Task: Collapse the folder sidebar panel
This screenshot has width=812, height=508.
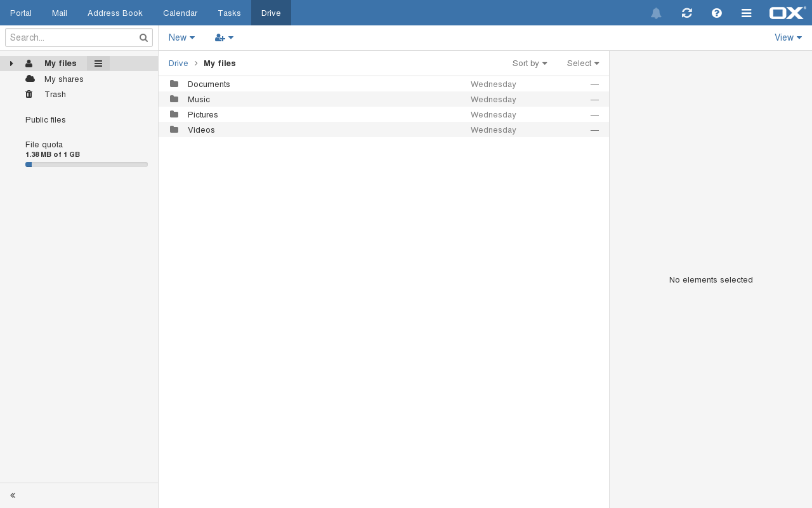Action: 13,495
